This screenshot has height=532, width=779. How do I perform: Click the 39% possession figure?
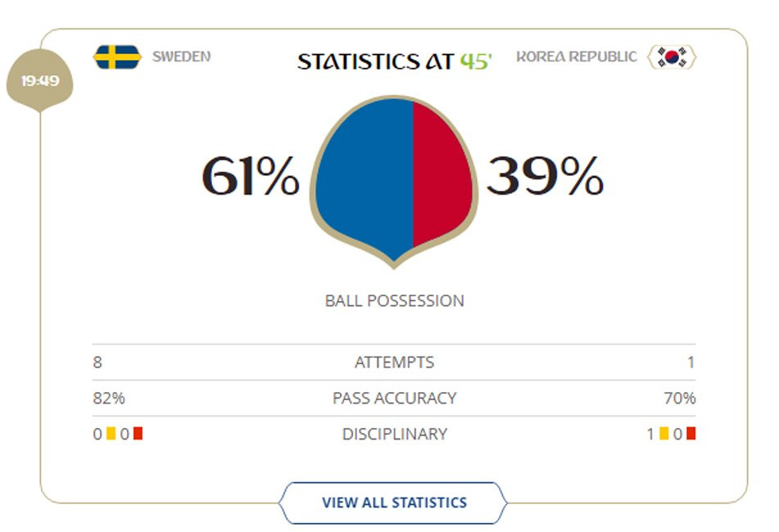(x=545, y=176)
